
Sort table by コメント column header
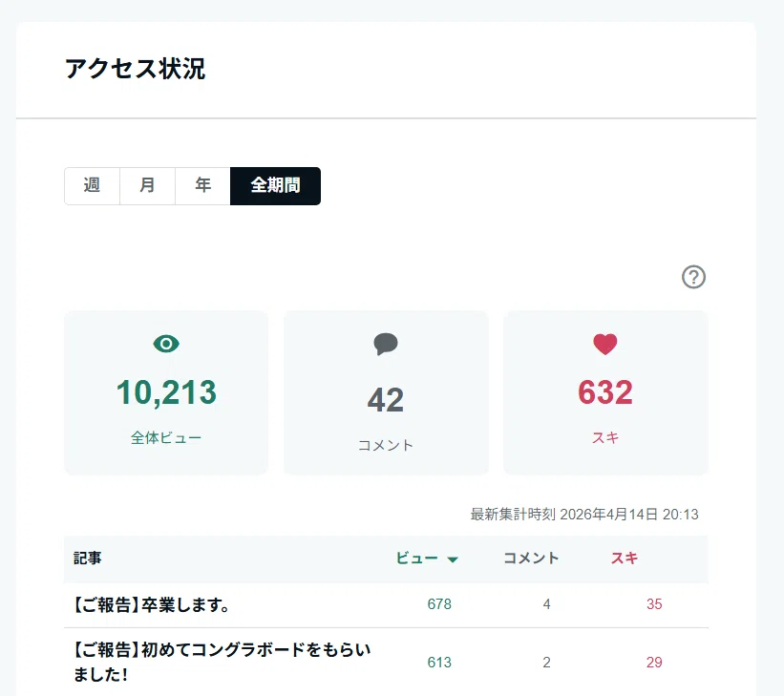click(531, 558)
